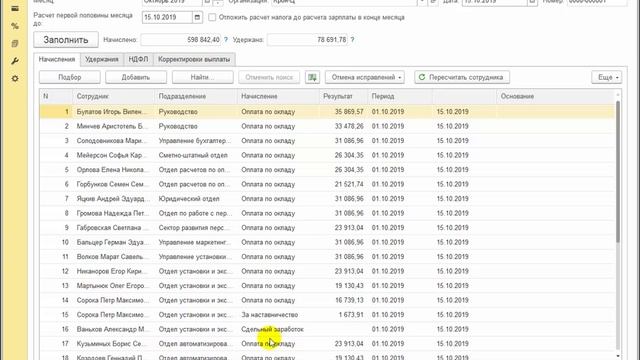Viewport: 640px width, 360px height.
Task: Click the Найти... button
Action: click(x=202, y=77)
